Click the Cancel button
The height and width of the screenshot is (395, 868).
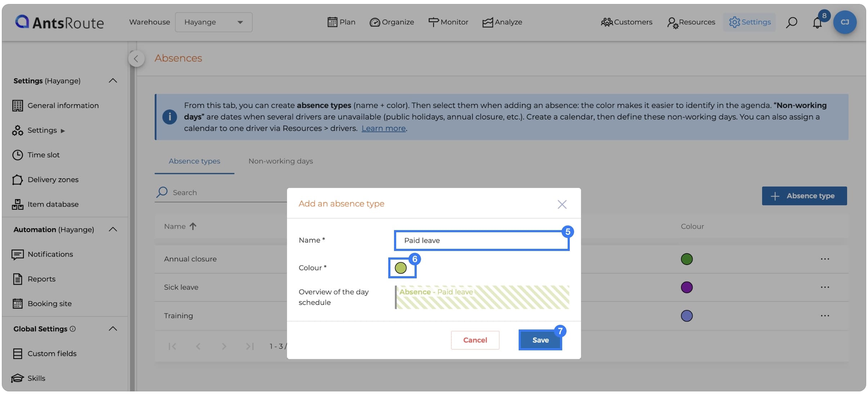point(475,340)
